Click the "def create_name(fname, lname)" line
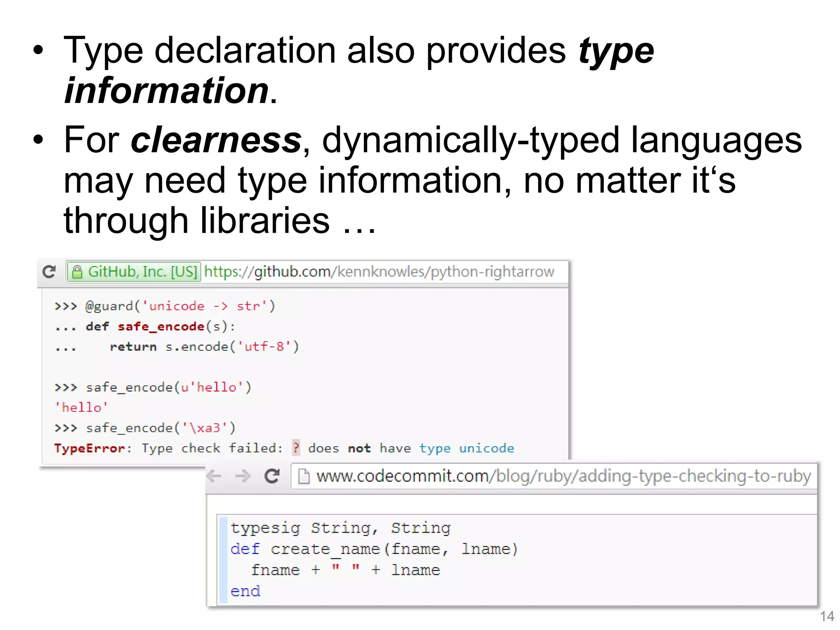 374,549
